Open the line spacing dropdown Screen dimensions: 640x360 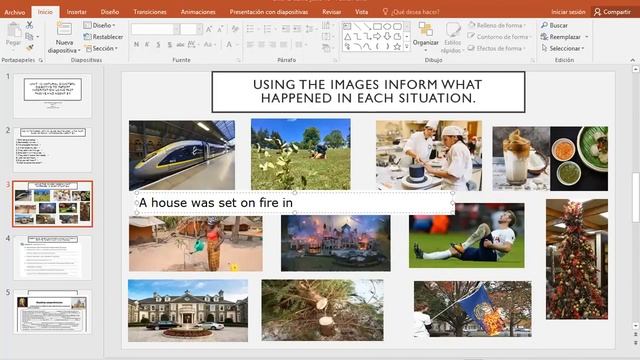[311, 29]
